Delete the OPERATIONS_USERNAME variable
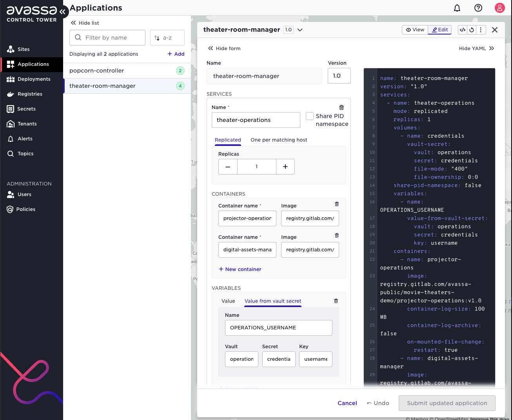The width and height of the screenshot is (512, 420). [x=336, y=301]
